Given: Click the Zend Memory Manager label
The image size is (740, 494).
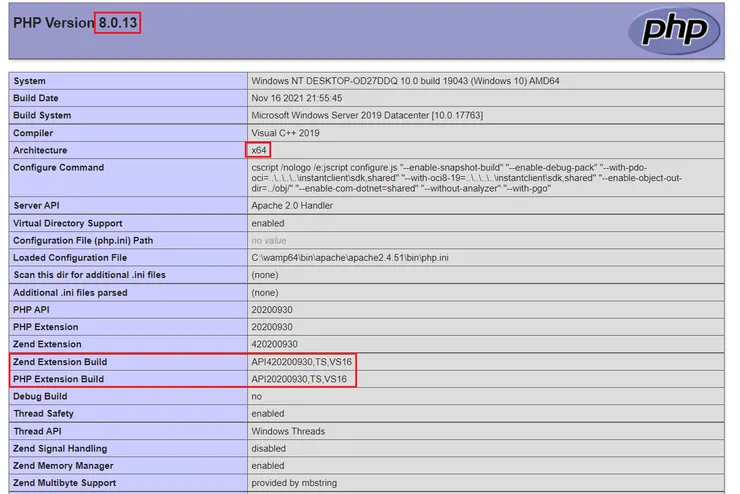Looking at the screenshot, I should [63, 466].
